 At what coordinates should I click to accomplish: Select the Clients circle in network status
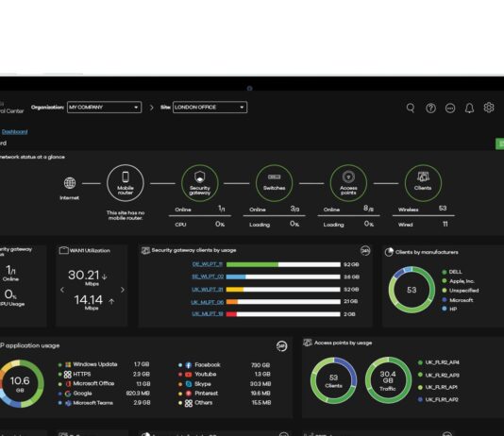pos(423,183)
